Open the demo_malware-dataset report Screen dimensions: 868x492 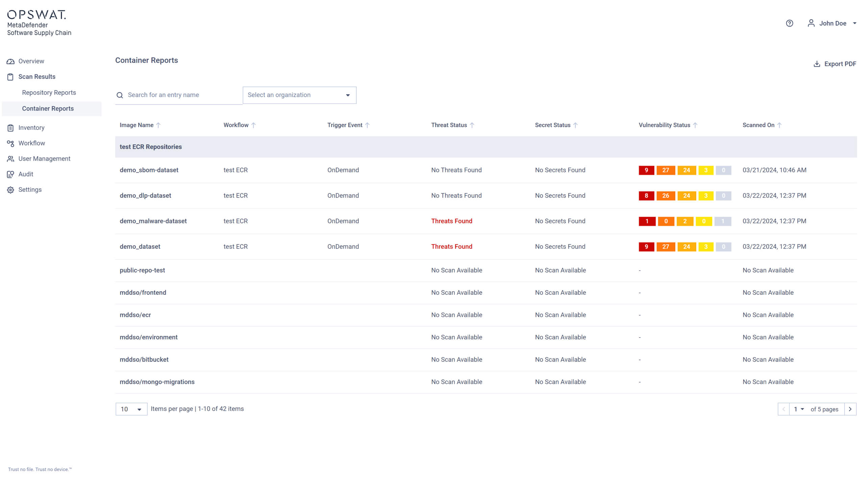tap(153, 221)
